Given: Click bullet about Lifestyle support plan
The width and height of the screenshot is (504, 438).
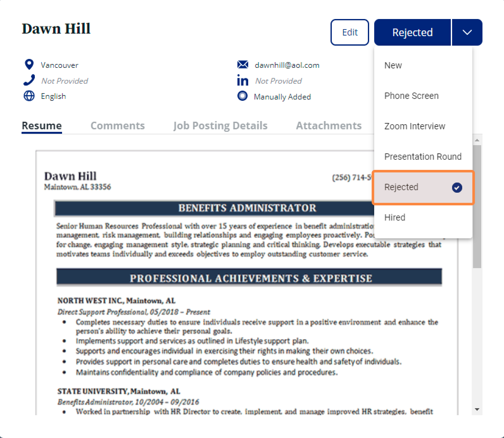Looking at the screenshot, I should [x=192, y=341].
